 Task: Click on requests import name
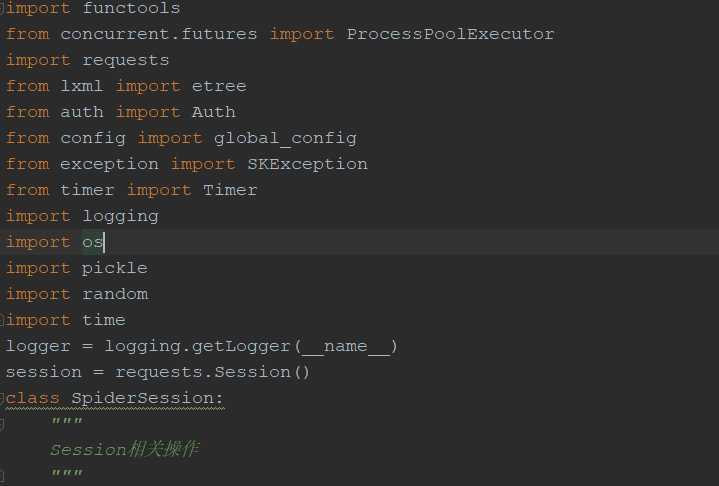125,60
